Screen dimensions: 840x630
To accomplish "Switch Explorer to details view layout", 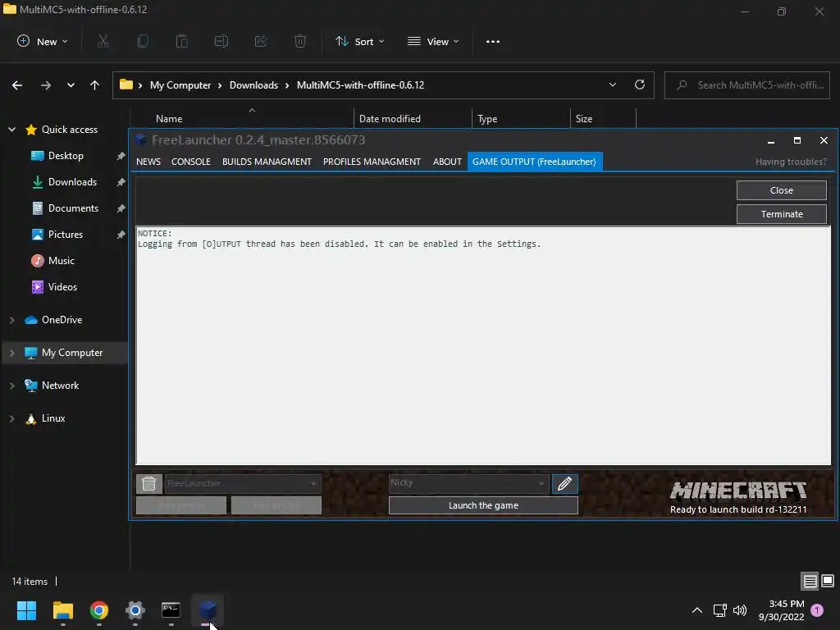I will 810,582.
